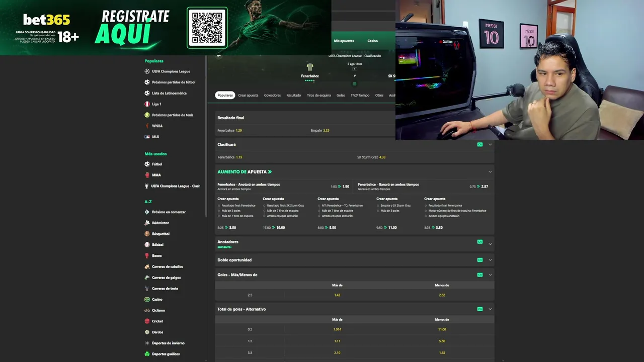644x362 pixels.
Task: Click the Deportes gaélicos clover icon
Action: (147, 354)
